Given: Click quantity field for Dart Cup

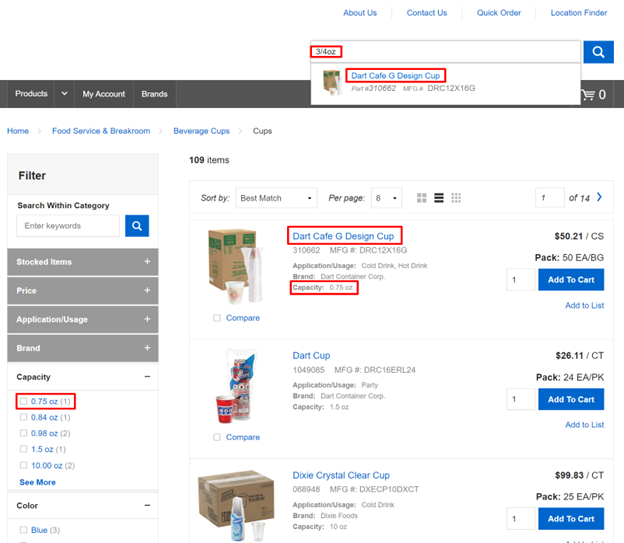Looking at the screenshot, I should coord(521,399).
